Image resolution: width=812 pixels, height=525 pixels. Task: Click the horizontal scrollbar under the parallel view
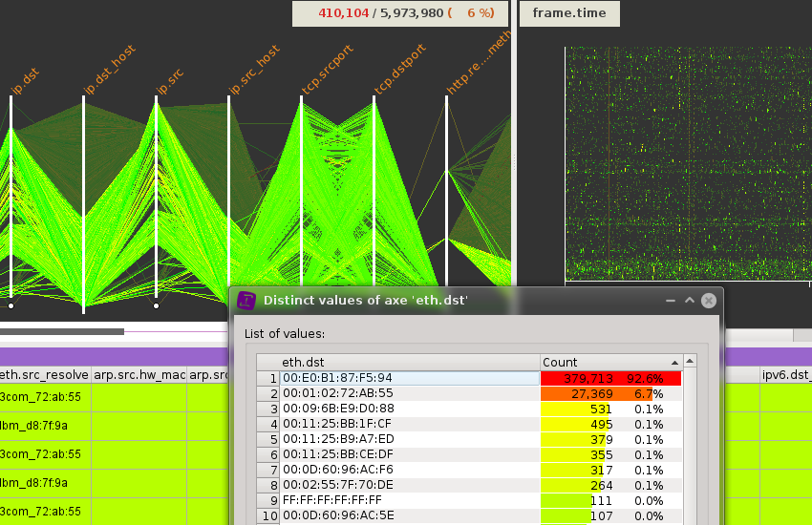62,332
